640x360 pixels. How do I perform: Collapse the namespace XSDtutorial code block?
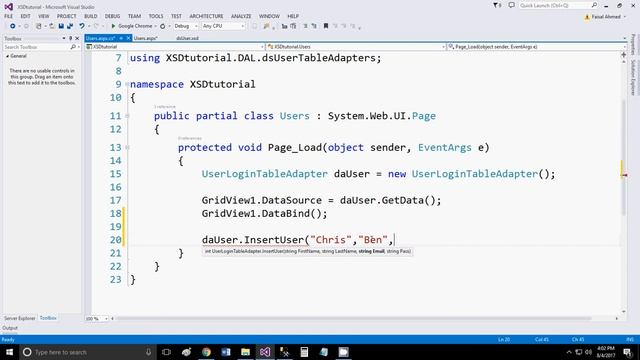pos(127,84)
